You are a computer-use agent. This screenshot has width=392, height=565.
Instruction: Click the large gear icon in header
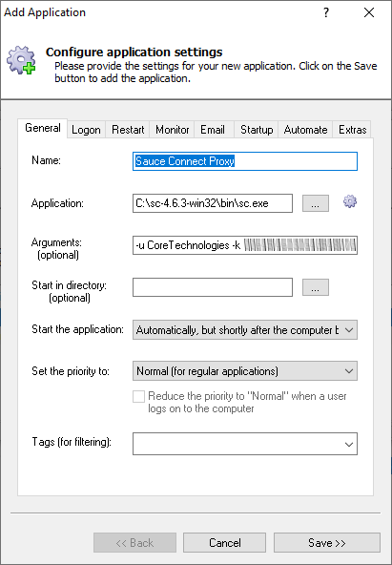21,60
